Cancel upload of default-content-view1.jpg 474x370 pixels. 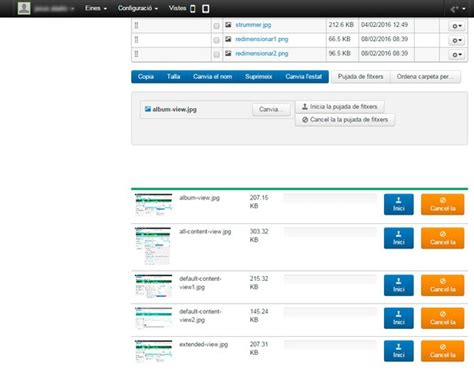[x=443, y=285]
